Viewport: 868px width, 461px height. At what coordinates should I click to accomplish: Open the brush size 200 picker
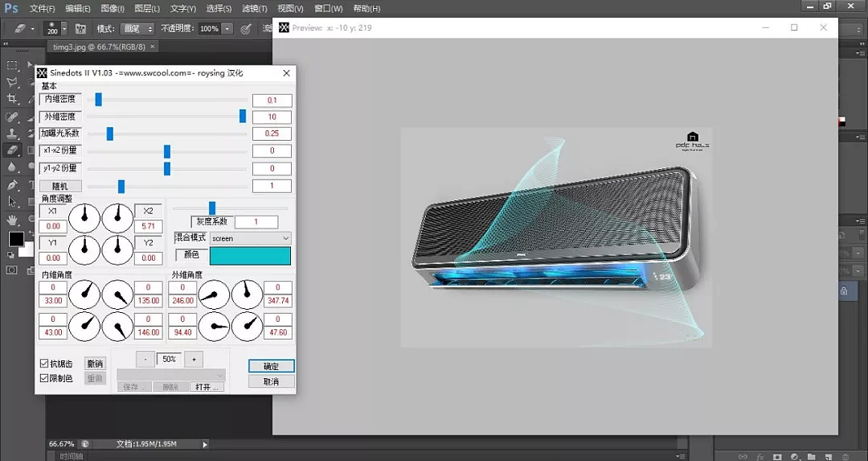56,28
